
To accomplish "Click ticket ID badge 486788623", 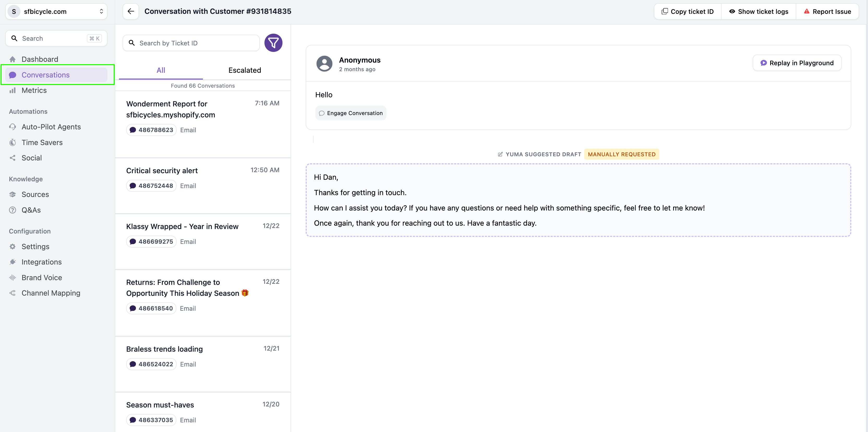I will pyautogui.click(x=151, y=130).
